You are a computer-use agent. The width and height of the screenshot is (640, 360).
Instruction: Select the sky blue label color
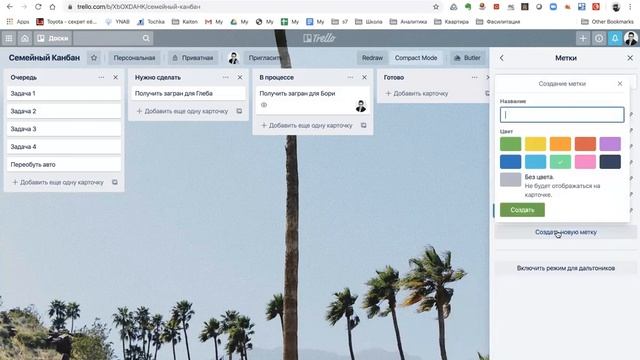[x=535, y=162]
